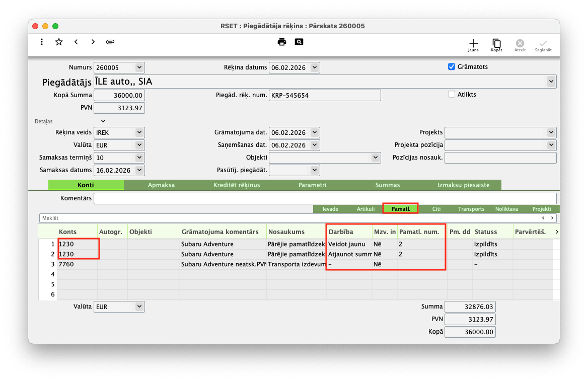Enable the Atlikts checkbox

coord(452,94)
